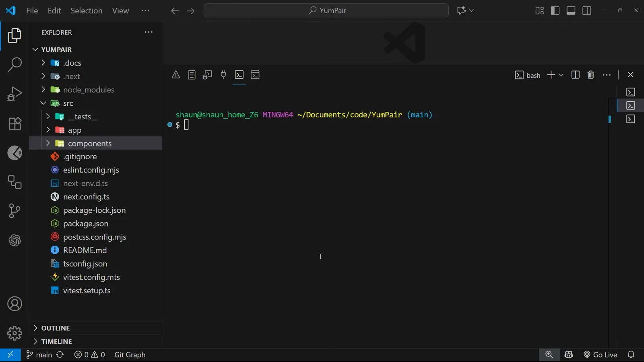
Task: Open the Selection menu
Action: point(87,10)
